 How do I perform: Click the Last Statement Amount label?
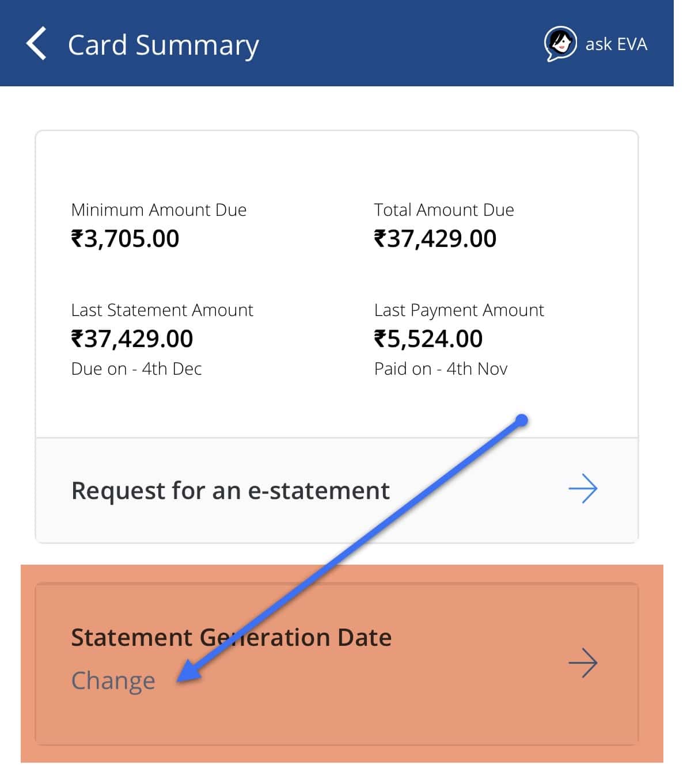(x=162, y=310)
